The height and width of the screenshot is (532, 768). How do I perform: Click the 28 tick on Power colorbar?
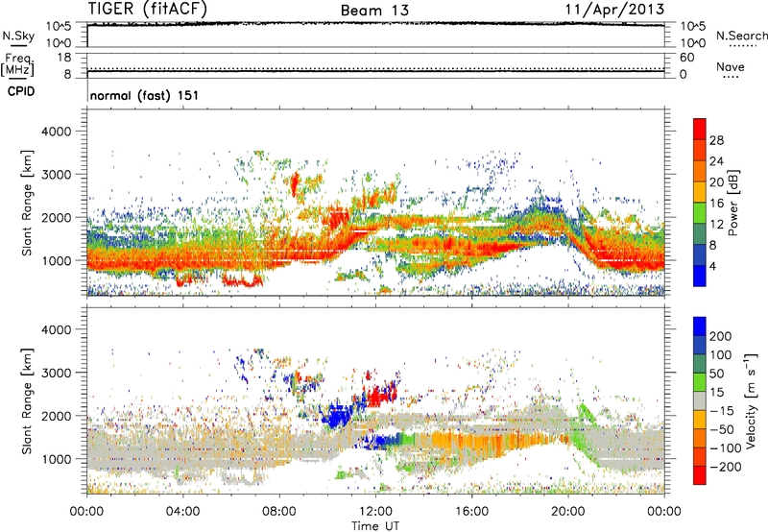[716, 140]
